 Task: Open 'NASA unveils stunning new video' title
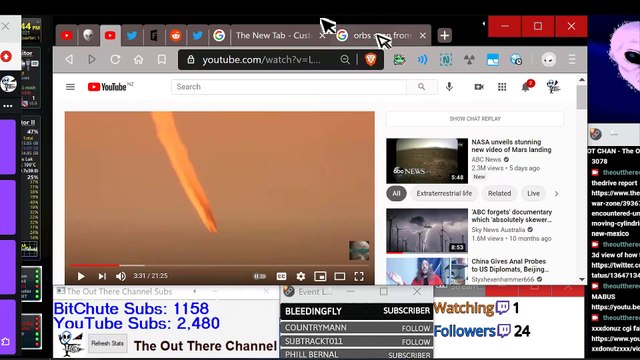pyautogui.click(x=511, y=146)
